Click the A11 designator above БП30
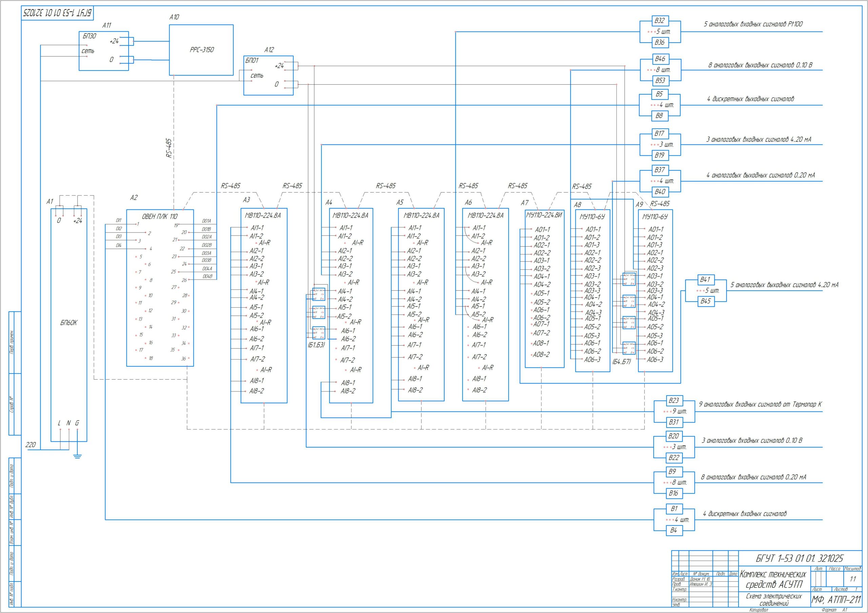 106,25
